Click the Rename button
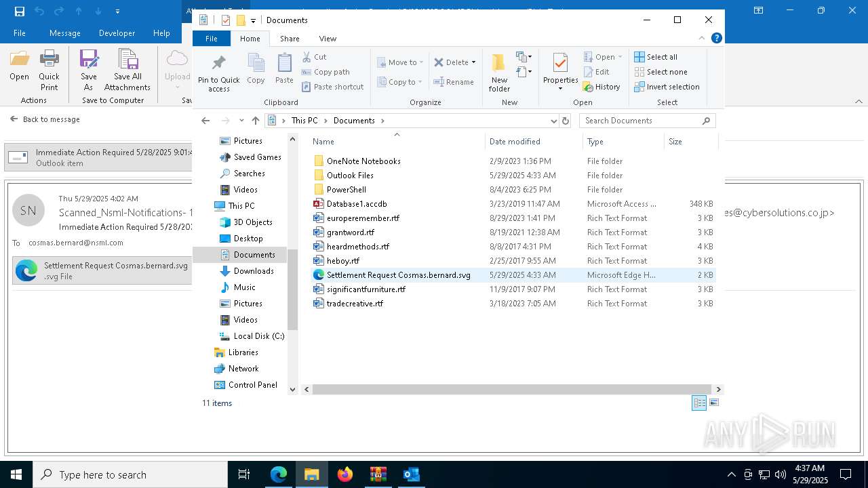This screenshot has width=868, height=488. click(454, 82)
